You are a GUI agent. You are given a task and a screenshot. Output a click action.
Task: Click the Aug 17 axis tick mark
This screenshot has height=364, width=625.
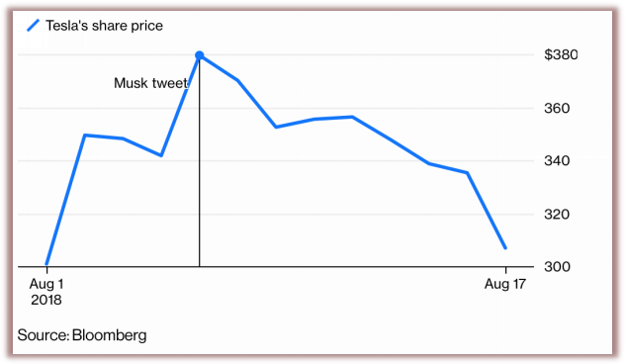click(505, 270)
